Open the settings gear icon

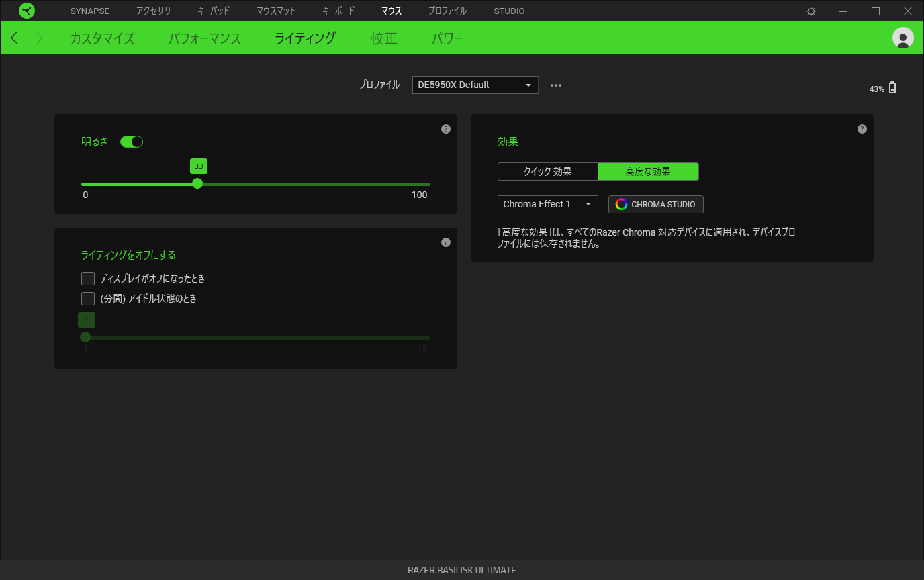click(x=811, y=11)
